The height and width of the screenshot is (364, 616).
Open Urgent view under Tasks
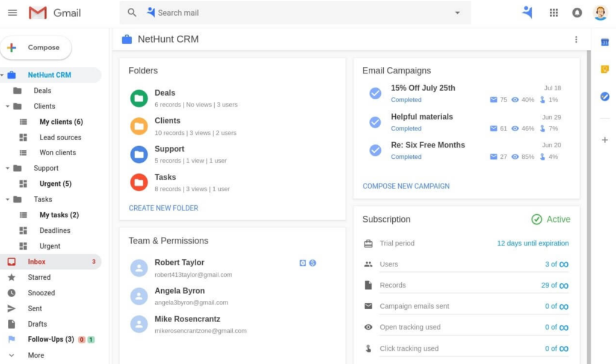(x=49, y=246)
